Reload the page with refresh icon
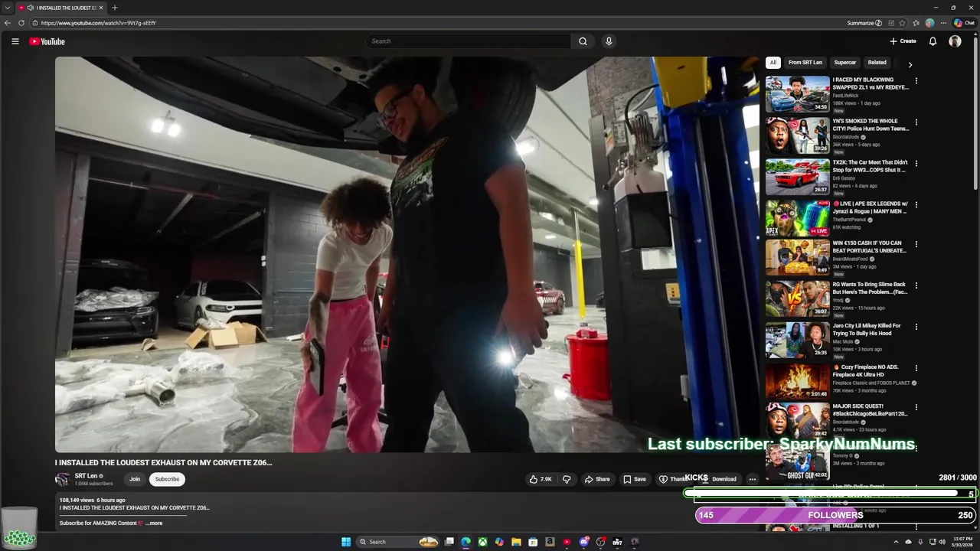 coord(21,23)
